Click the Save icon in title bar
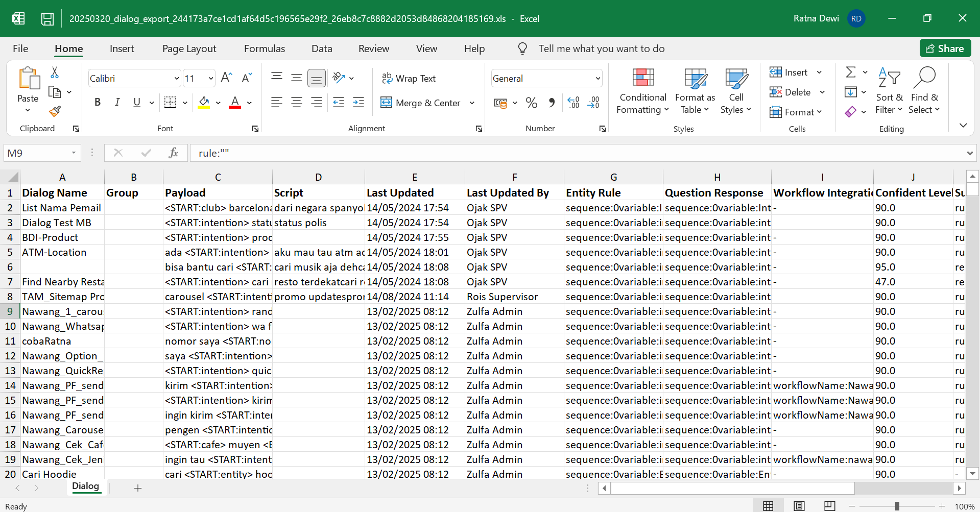980x512 pixels. click(47, 19)
